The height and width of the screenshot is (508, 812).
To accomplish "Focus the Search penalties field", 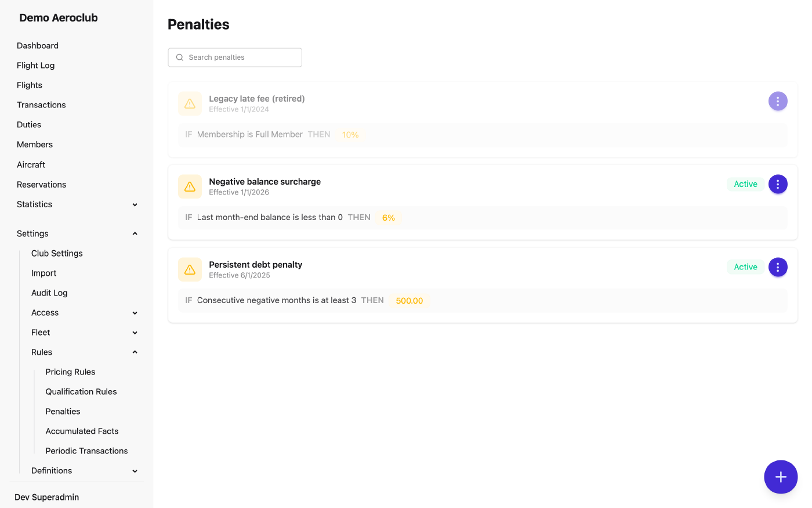I will click(235, 57).
